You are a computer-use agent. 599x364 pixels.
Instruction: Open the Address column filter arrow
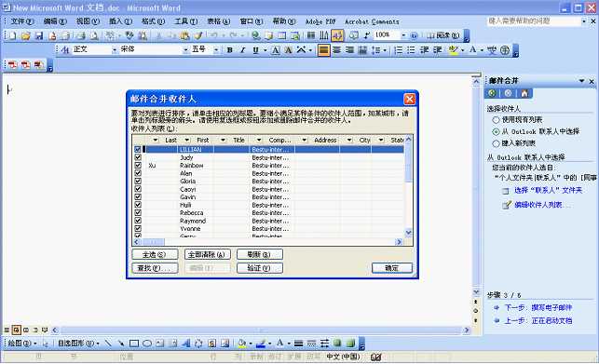(x=304, y=141)
